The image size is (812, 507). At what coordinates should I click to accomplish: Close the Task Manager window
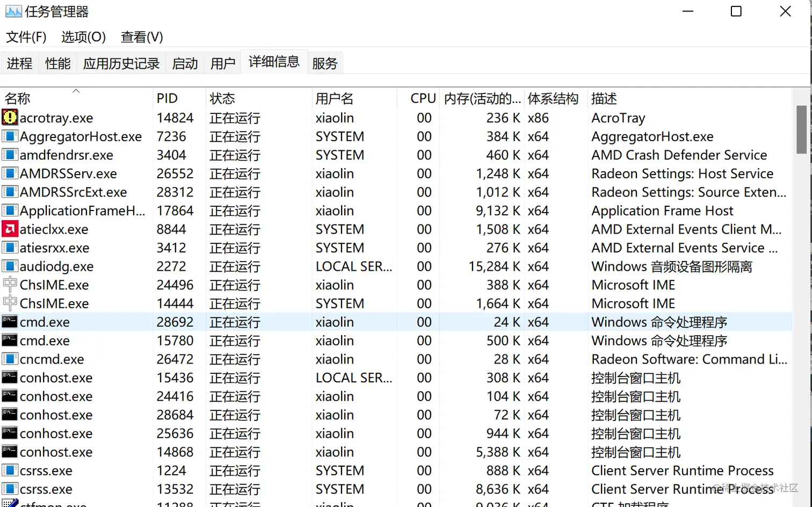[785, 11]
